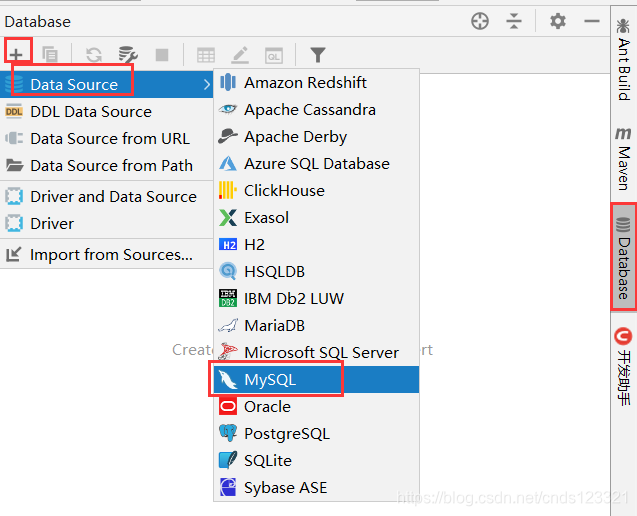Image resolution: width=637 pixels, height=516 pixels.
Task: Toggle the Database side tab
Action: coord(624,257)
